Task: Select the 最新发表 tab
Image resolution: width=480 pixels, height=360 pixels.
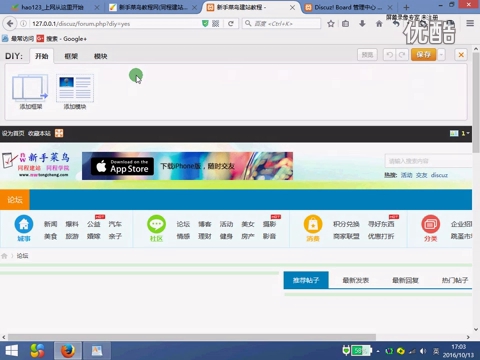Action: pos(356,280)
